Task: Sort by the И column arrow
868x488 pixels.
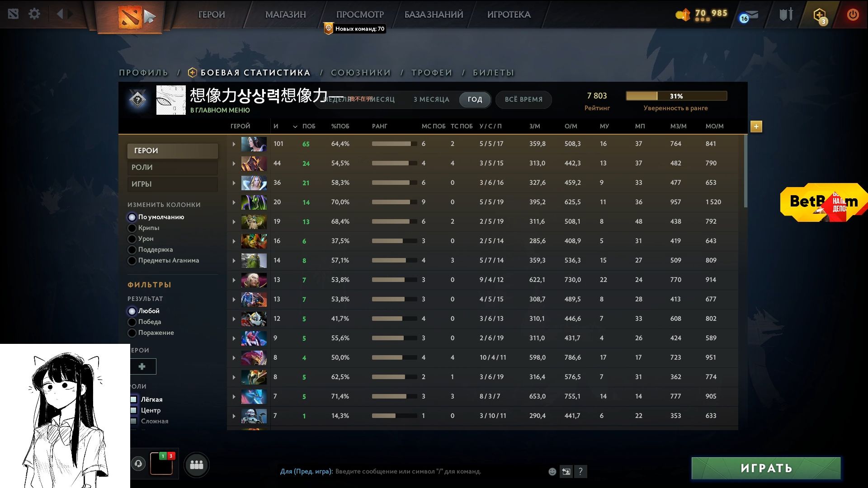Action: pyautogui.click(x=295, y=127)
